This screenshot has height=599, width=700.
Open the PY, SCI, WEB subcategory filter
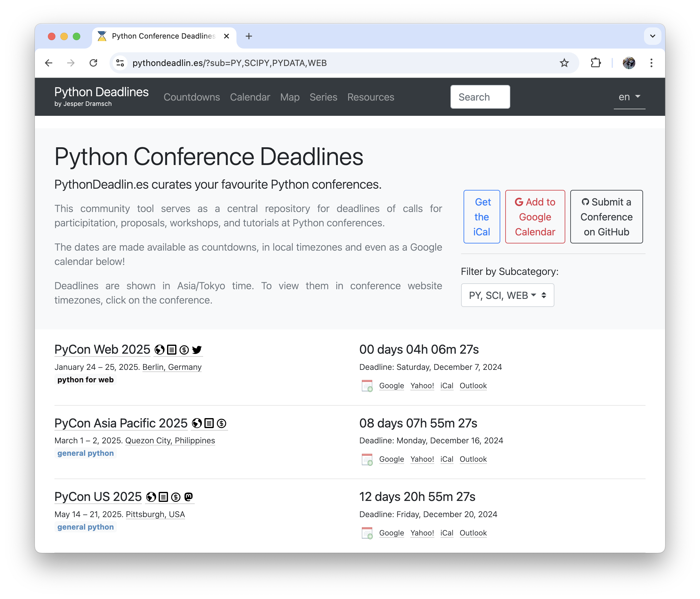click(x=507, y=295)
